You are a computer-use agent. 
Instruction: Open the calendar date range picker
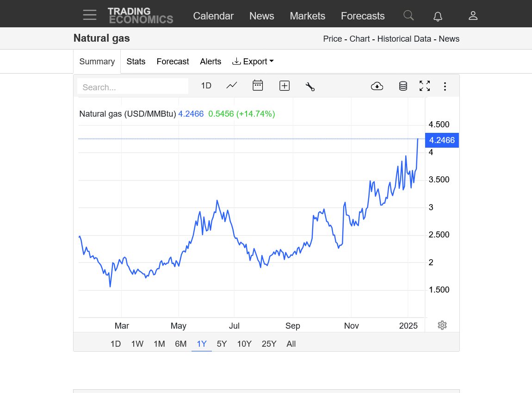click(258, 86)
